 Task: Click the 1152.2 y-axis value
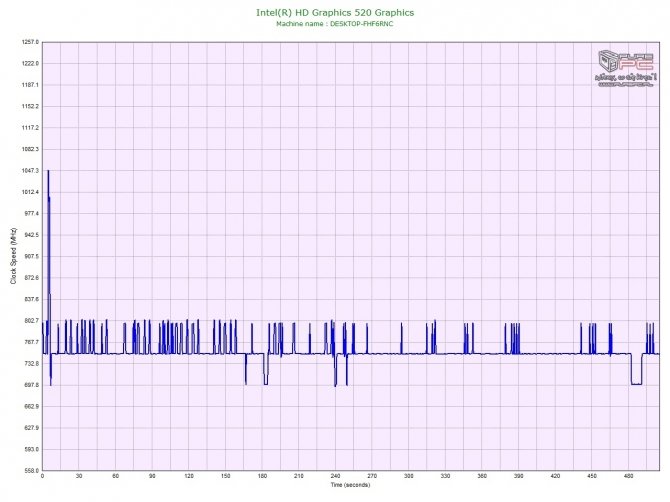[x=30, y=106]
